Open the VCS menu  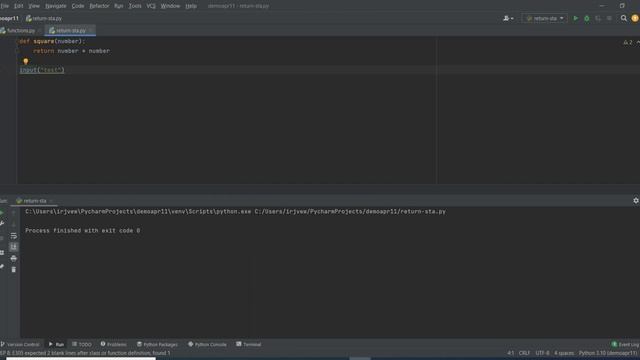pos(151,6)
